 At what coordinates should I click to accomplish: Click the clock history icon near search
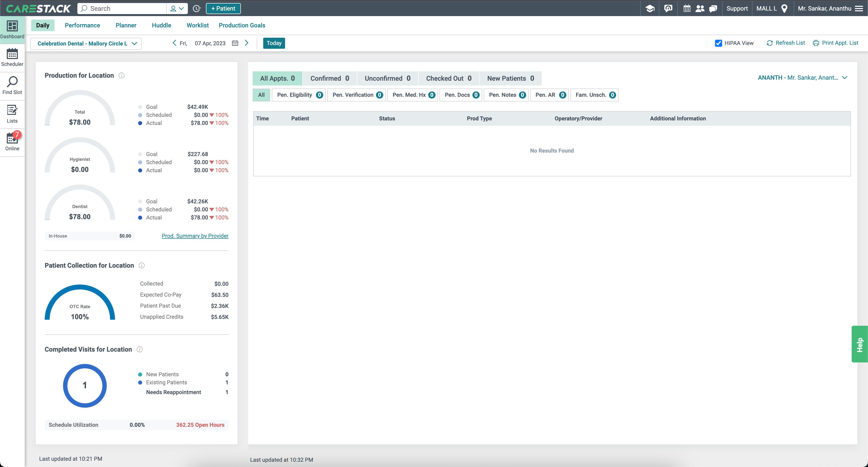click(x=197, y=9)
